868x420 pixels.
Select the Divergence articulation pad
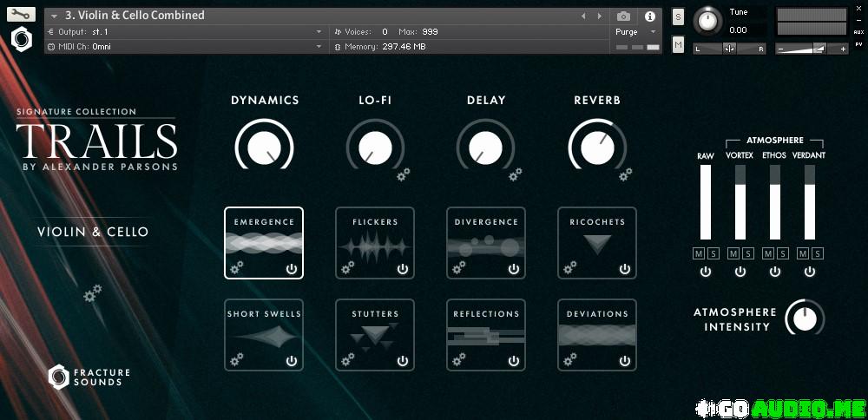pos(486,242)
